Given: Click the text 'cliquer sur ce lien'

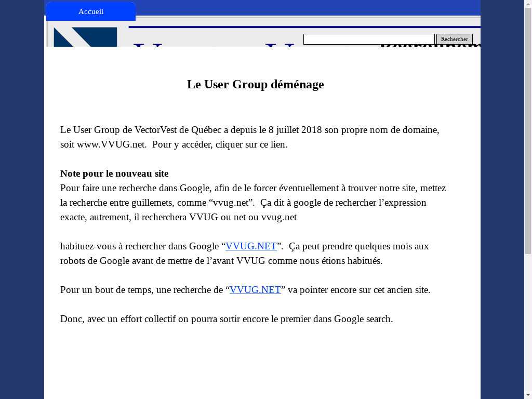Looking at the screenshot, I should pyautogui.click(x=251, y=144).
